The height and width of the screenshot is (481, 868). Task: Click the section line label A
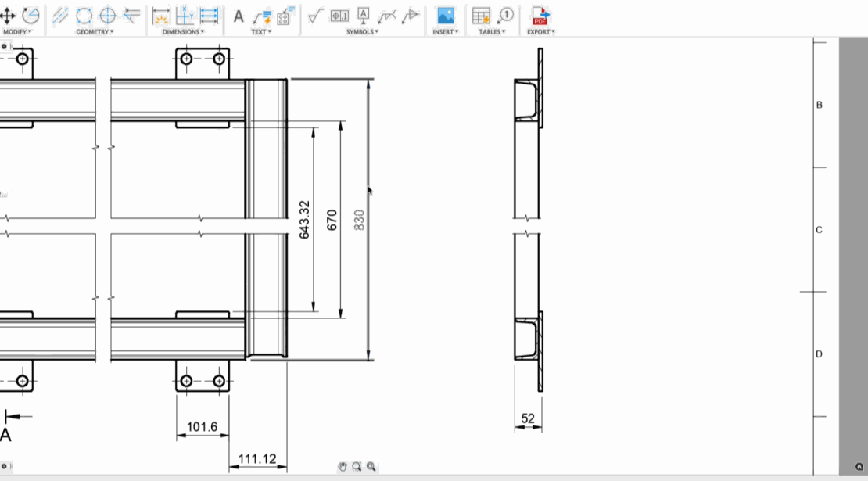(x=5, y=435)
